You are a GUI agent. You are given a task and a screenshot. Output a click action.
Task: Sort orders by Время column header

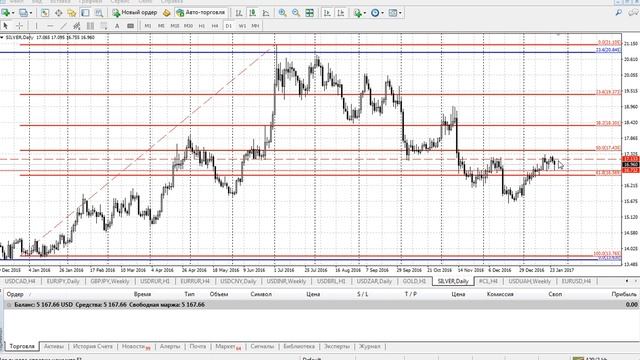[x=142, y=294]
